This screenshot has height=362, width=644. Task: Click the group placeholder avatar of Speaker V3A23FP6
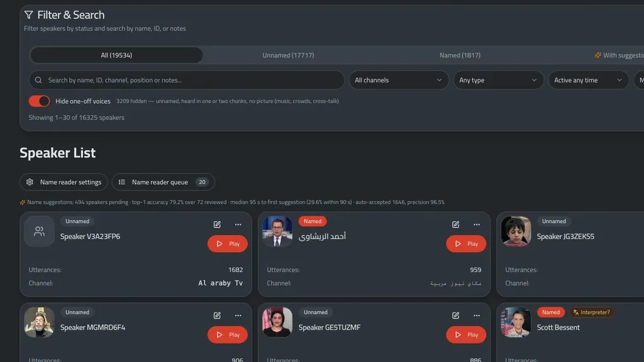click(39, 231)
